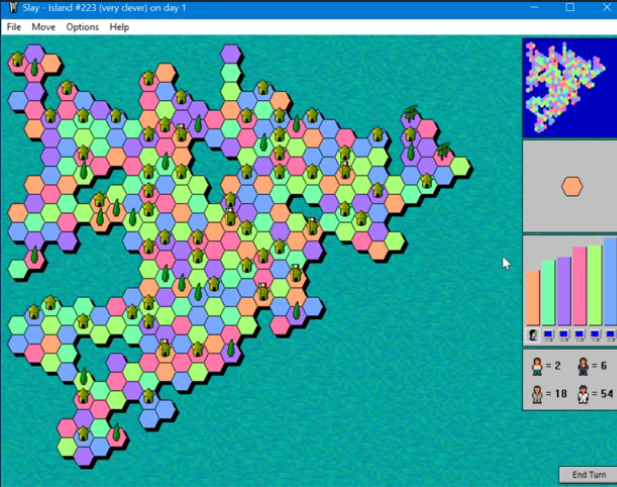The height and width of the screenshot is (487, 617).
Task: Click the human player icon under orange bar
Action: point(533,335)
